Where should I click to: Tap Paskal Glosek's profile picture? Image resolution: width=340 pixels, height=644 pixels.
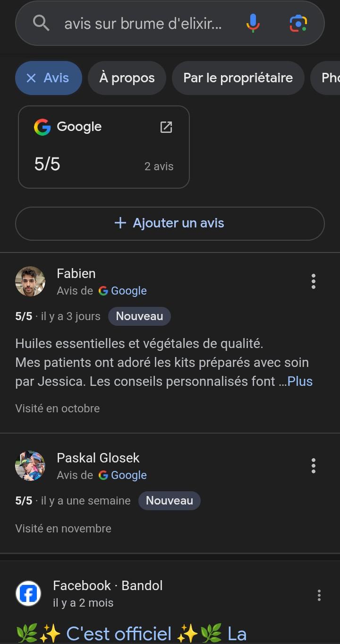pyautogui.click(x=30, y=466)
